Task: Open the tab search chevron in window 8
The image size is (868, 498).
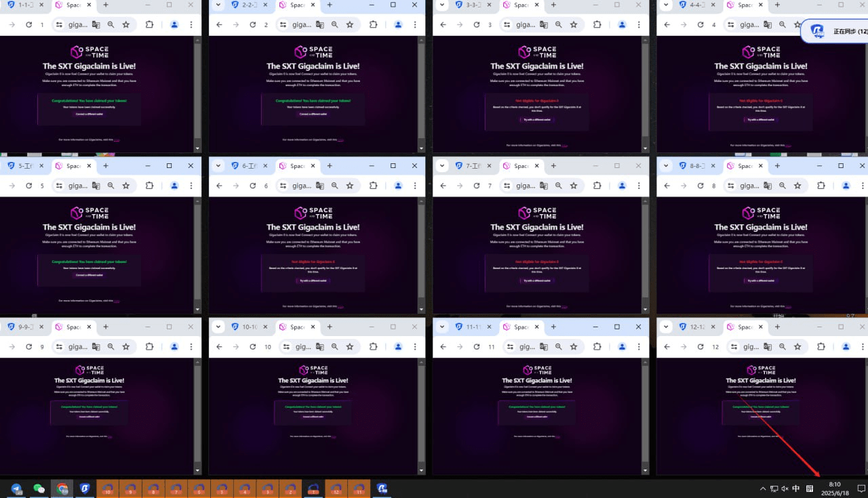Action: click(x=666, y=165)
